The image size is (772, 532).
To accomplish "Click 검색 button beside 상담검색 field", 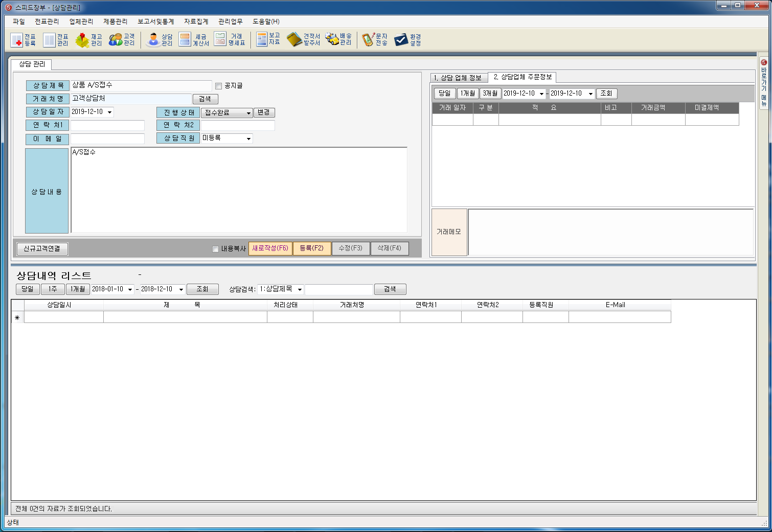I will (390, 289).
